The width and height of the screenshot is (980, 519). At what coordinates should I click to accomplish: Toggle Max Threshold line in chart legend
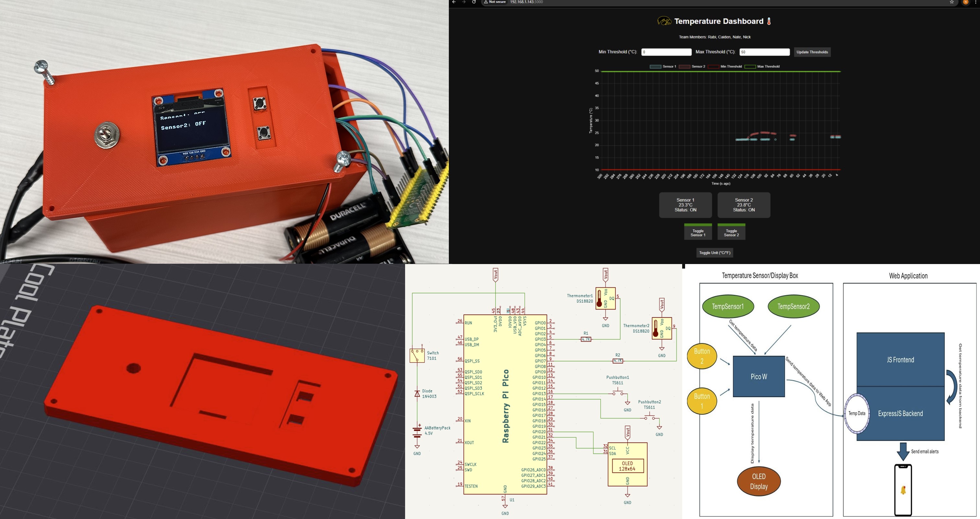tap(750, 66)
